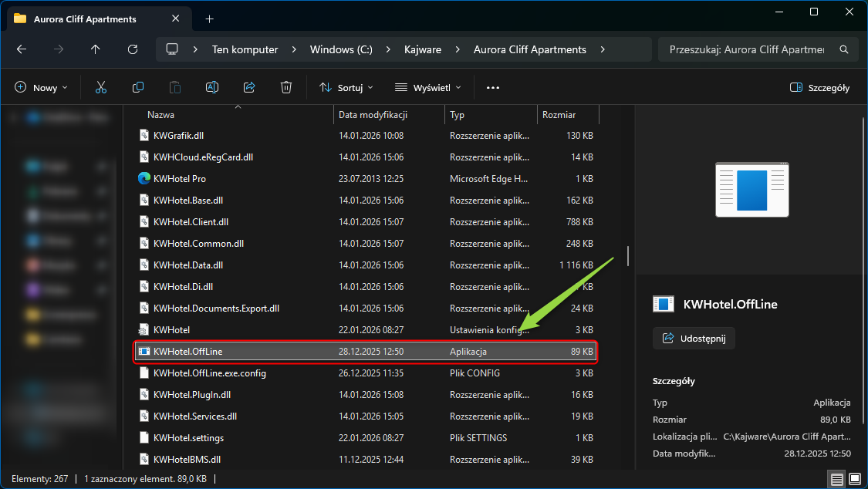
Task: Refresh the current folder view
Action: point(133,49)
